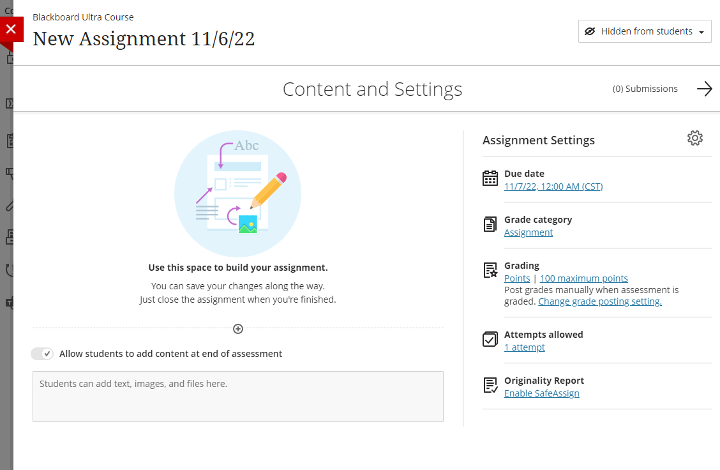This screenshot has width=720, height=470.
Task: Click the plus icon to add content
Action: pyautogui.click(x=238, y=328)
